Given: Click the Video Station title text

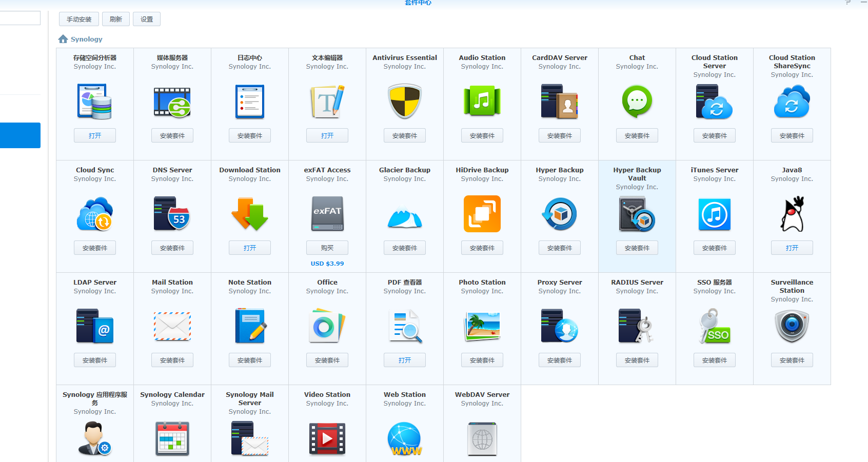Looking at the screenshot, I should click(x=327, y=395).
